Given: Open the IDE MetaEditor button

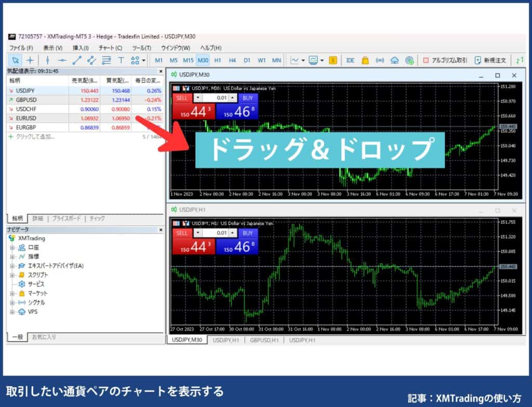Looking at the screenshot, I should pyautogui.click(x=350, y=60).
